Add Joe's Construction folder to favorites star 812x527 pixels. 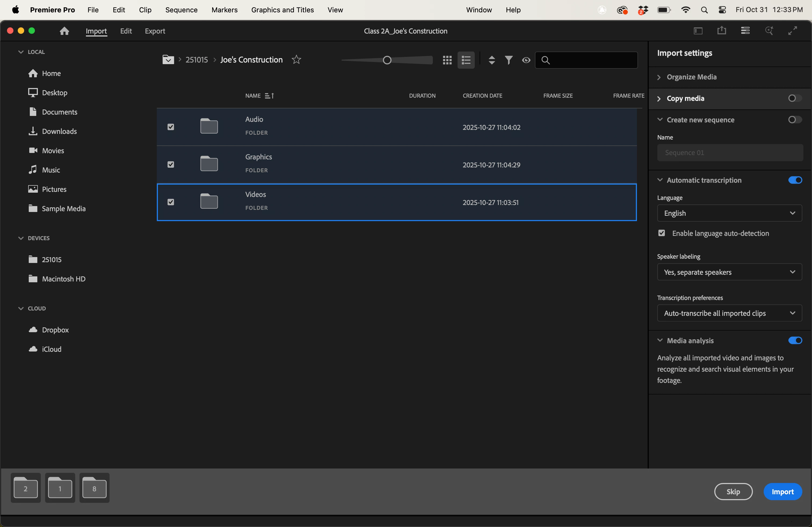tap(296, 60)
